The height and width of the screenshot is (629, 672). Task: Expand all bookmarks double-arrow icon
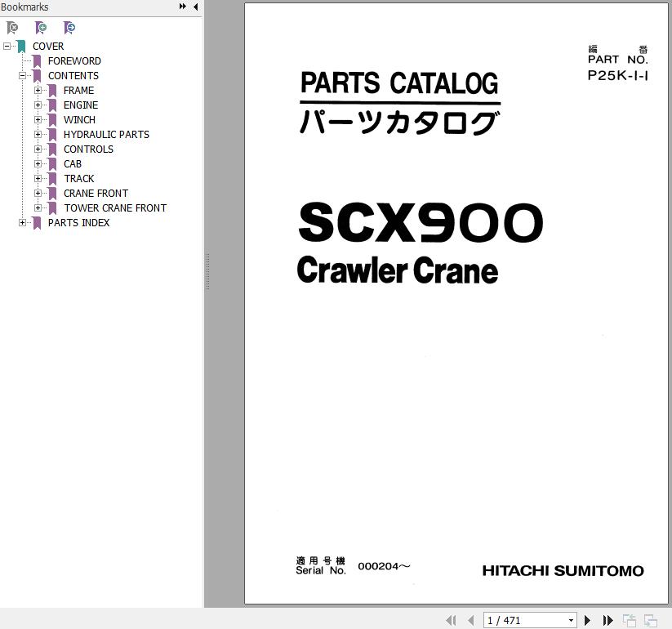click(x=183, y=7)
